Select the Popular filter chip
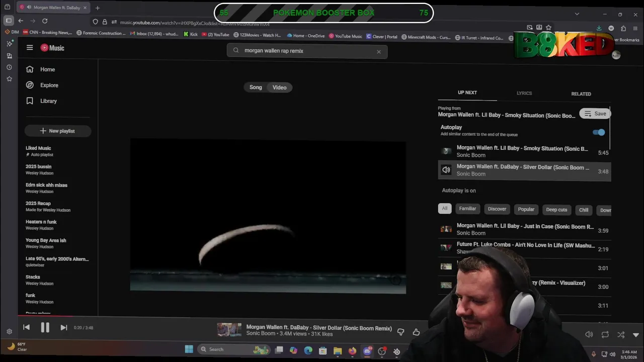Screen dimensions: 644x362 coord(526,209)
